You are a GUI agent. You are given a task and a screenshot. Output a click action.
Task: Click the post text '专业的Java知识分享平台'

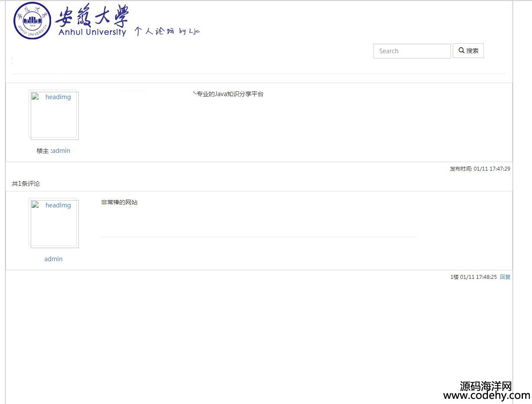click(x=230, y=94)
